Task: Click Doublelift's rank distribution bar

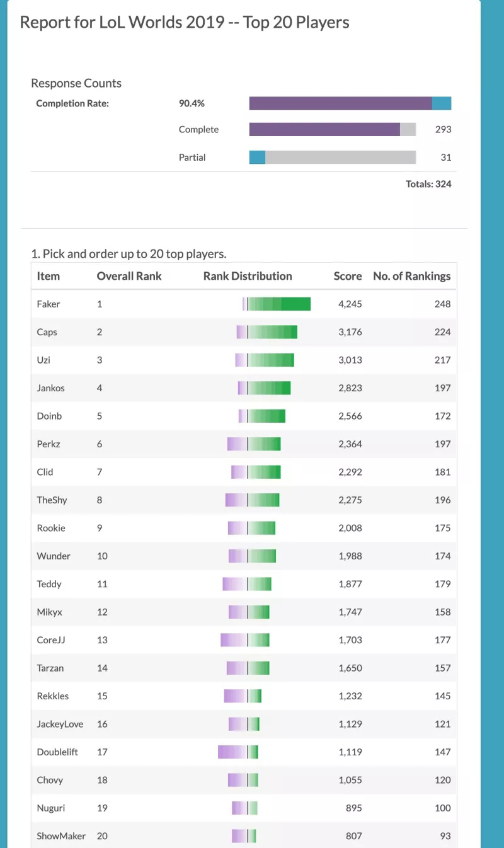Action: click(x=238, y=752)
